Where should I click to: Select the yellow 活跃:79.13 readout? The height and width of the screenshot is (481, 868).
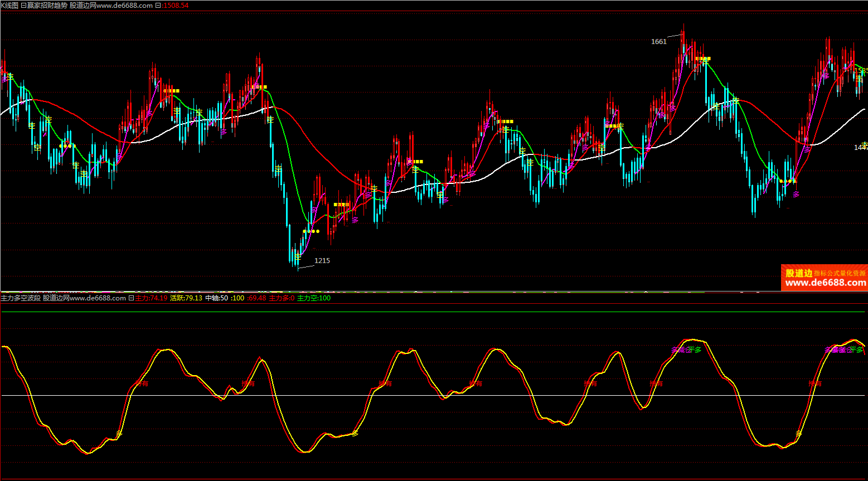pyautogui.click(x=186, y=298)
